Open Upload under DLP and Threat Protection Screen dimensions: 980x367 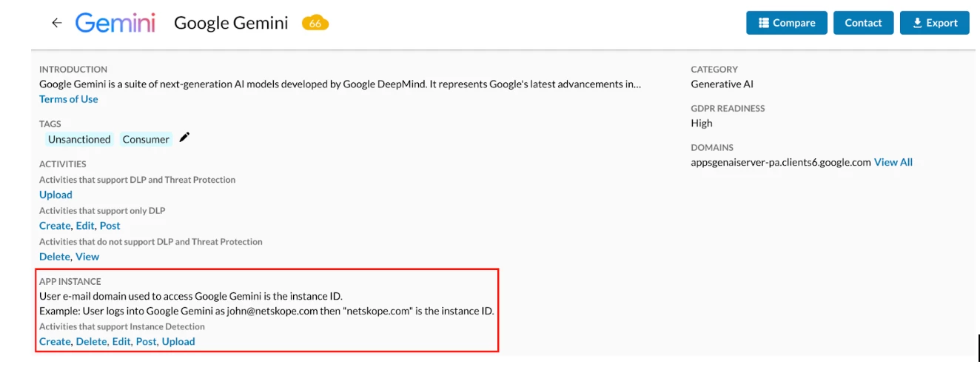point(56,195)
